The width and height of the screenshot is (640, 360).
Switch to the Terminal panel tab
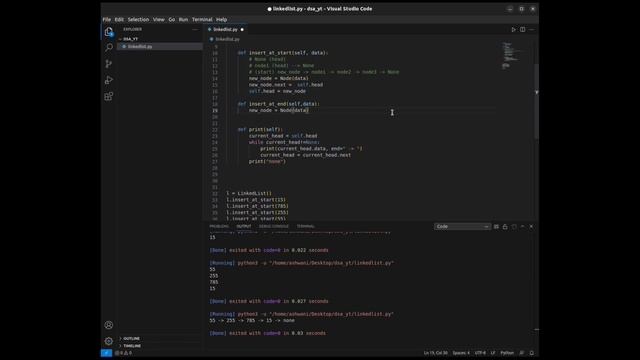pos(306,227)
